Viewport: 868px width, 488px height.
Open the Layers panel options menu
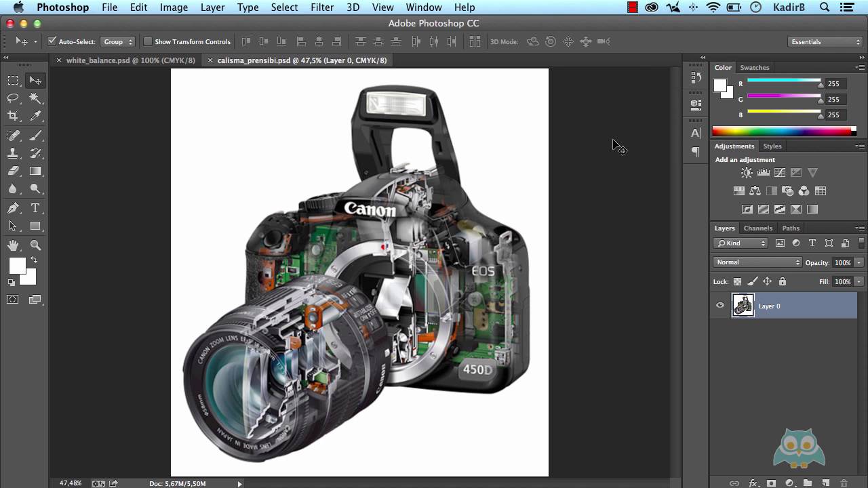coord(861,228)
